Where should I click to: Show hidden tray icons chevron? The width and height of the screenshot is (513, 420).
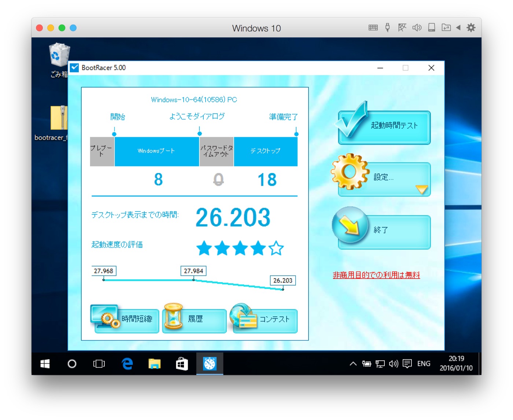pos(353,364)
